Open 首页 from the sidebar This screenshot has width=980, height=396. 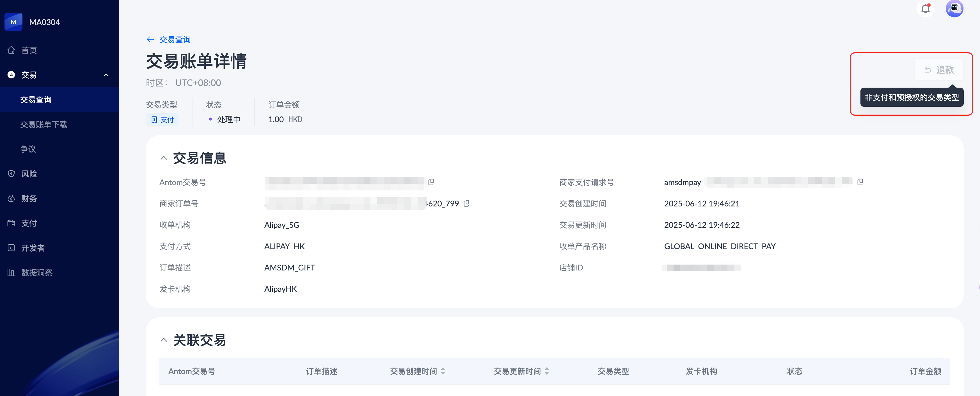pyautogui.click(x=29, y=50)
